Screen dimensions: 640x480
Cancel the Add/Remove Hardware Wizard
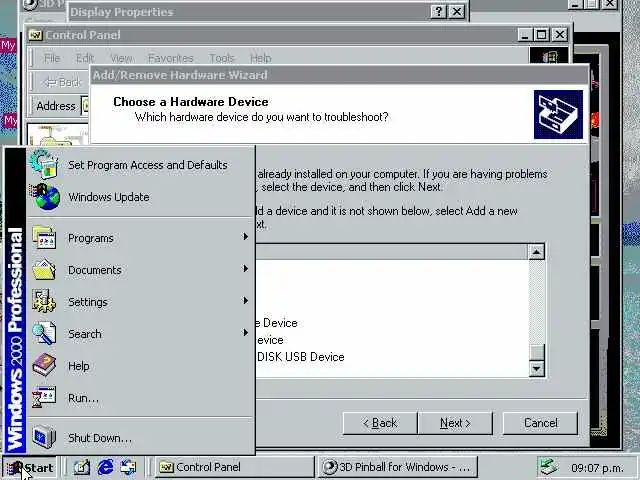click(540, 423)
